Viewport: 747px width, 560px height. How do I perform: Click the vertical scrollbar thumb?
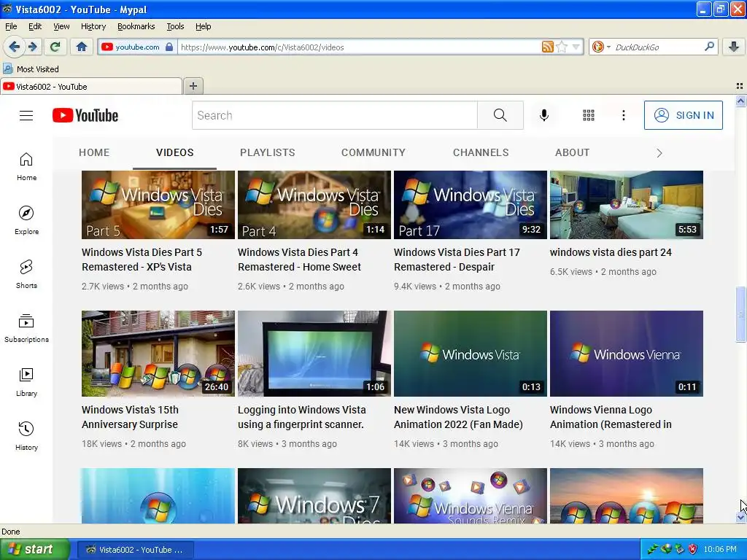pos(740,314)
